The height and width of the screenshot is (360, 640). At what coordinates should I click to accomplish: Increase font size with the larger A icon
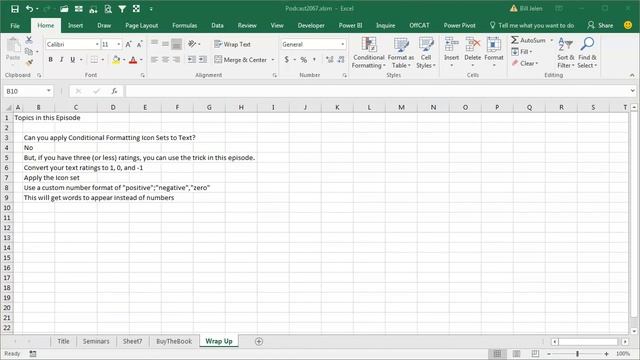(129, 44)
